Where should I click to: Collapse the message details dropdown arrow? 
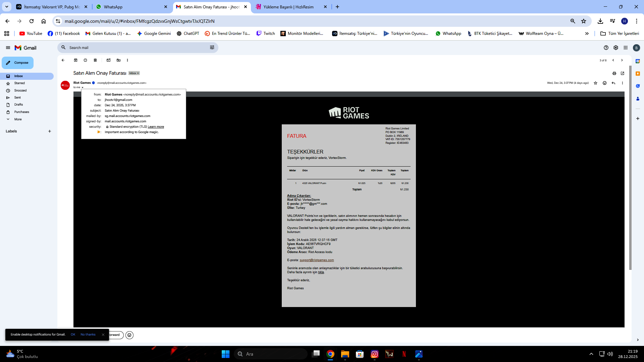pos(83,87)
